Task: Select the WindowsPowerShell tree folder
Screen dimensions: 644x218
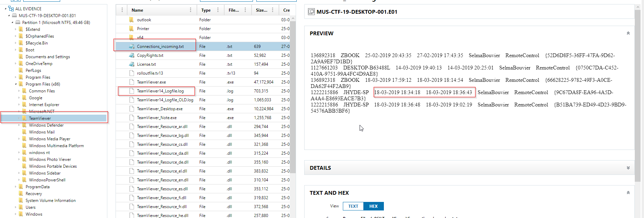Action: tap(47, 180)
